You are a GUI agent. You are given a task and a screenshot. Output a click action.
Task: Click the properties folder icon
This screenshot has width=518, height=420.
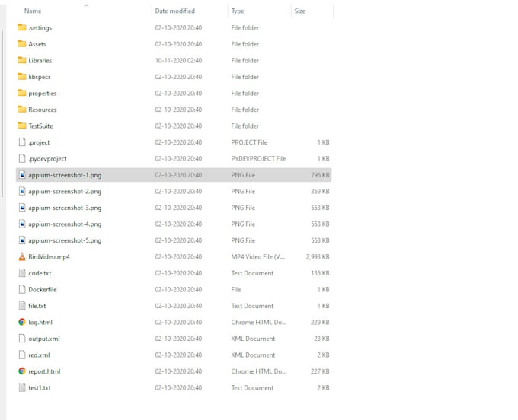(22, 93)
